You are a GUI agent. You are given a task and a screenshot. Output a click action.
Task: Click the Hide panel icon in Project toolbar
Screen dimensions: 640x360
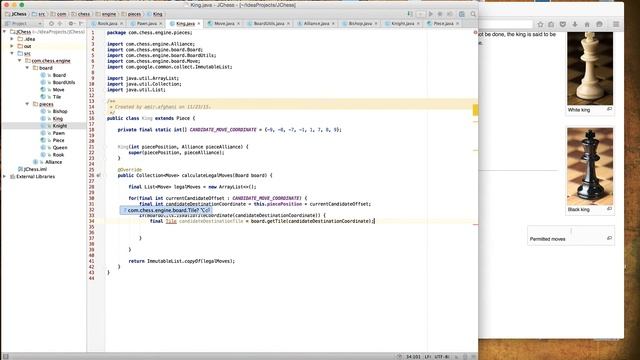81,24
